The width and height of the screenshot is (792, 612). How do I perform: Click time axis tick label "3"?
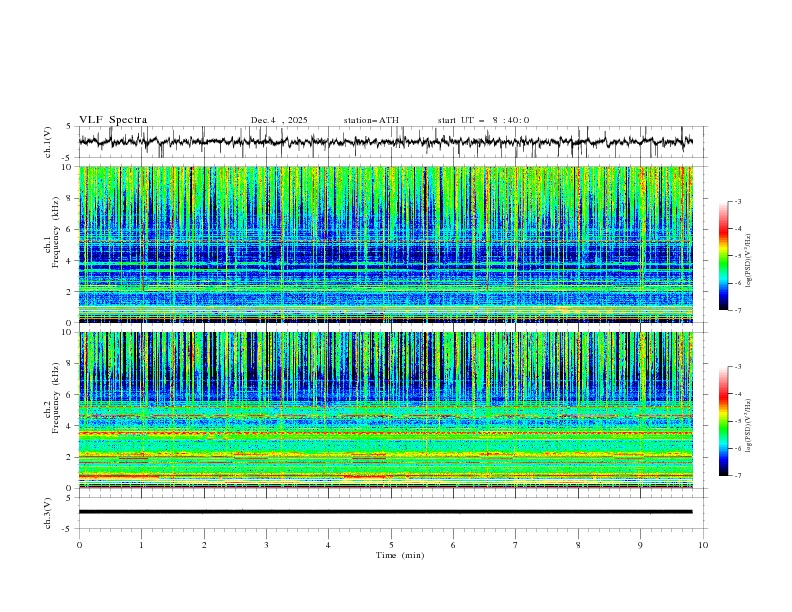pos(266,545)
